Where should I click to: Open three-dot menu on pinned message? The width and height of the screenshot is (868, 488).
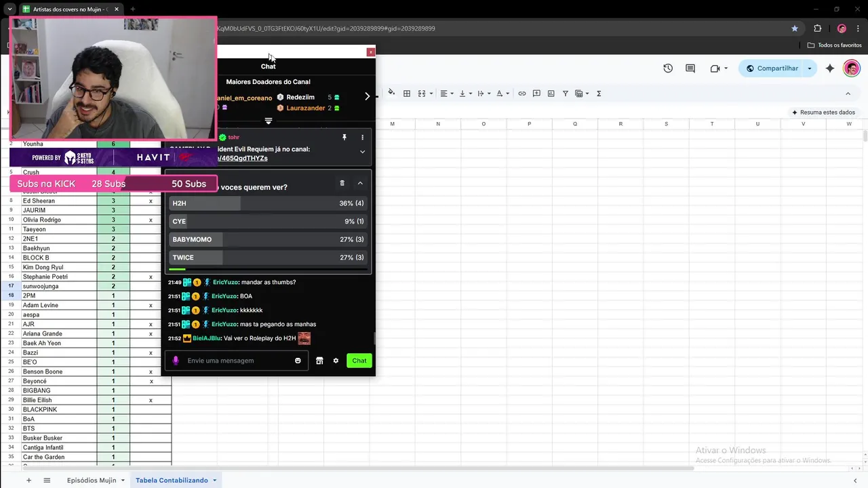362,138
